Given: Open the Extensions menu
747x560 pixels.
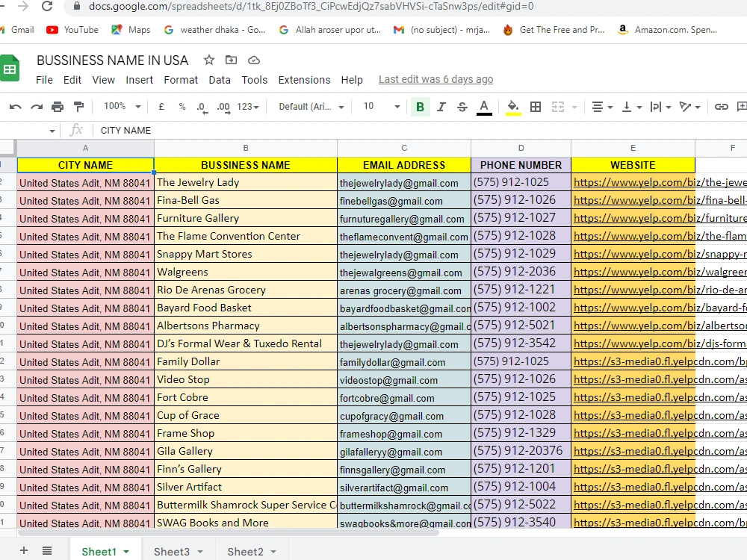Looking at the screenshot, I should pyautogui.click(x=305, y=80).
